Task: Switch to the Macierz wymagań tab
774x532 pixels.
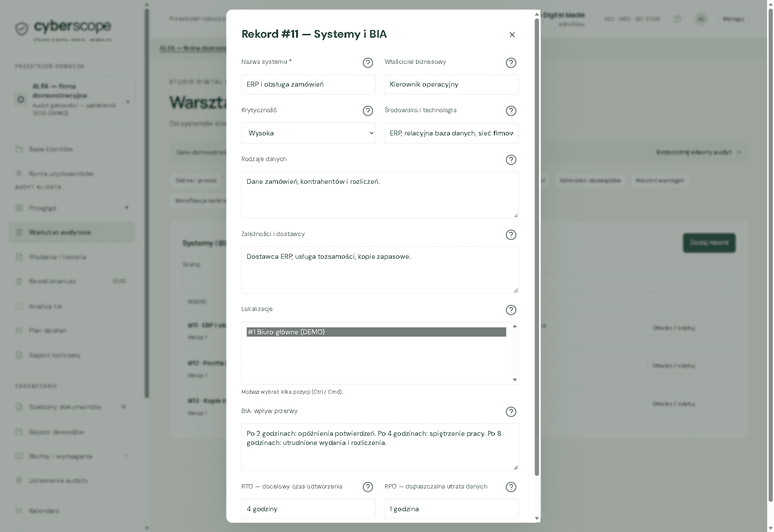Action: tap(660, 180)
